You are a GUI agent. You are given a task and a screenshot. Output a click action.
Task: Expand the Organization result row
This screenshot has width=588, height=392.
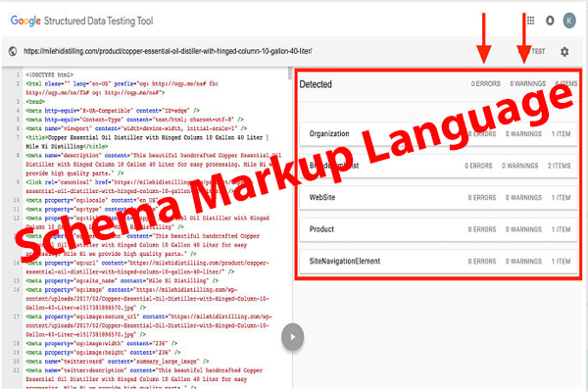point(438,134)
